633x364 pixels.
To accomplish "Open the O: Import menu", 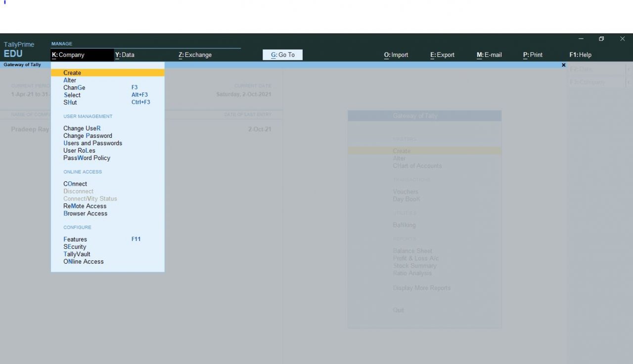I will (396, 55).
